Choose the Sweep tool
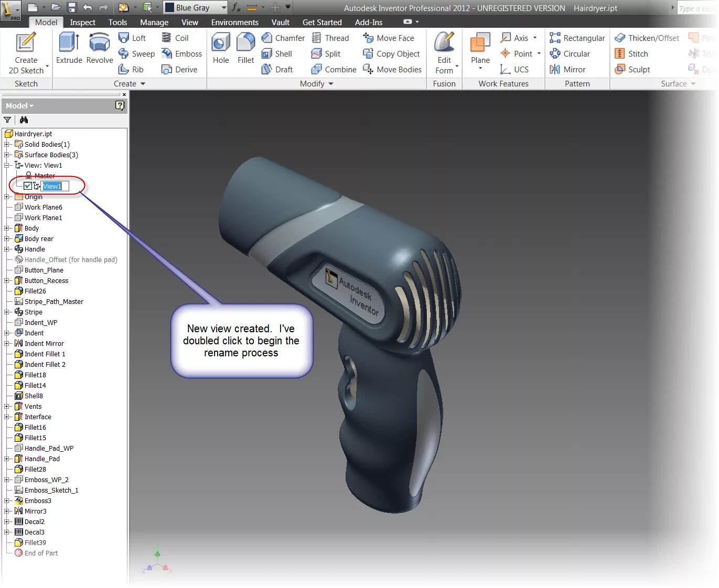 tap(136, 53)
